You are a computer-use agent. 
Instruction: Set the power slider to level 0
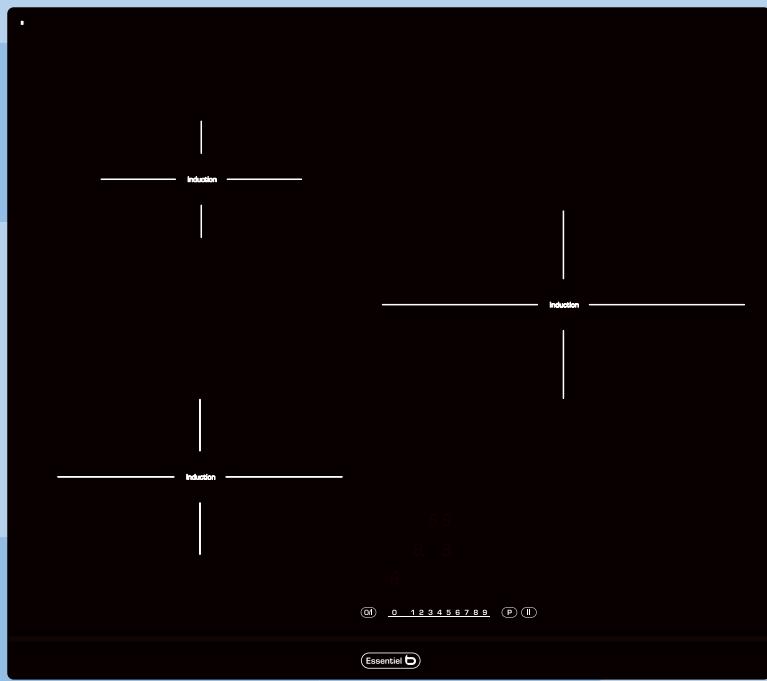[x=394, y=612]
